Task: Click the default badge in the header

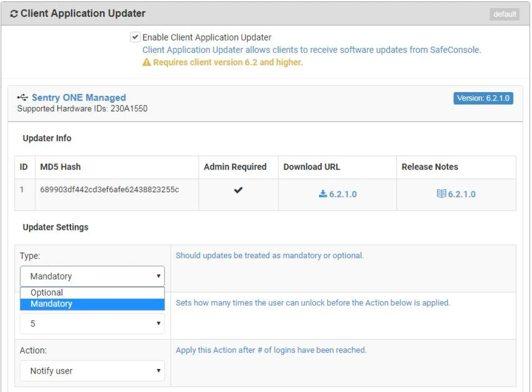Action: (x=505, y=14)
